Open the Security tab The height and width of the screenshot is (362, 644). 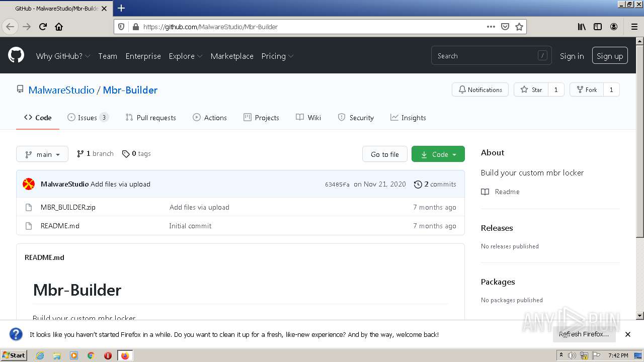coord(356,118)
